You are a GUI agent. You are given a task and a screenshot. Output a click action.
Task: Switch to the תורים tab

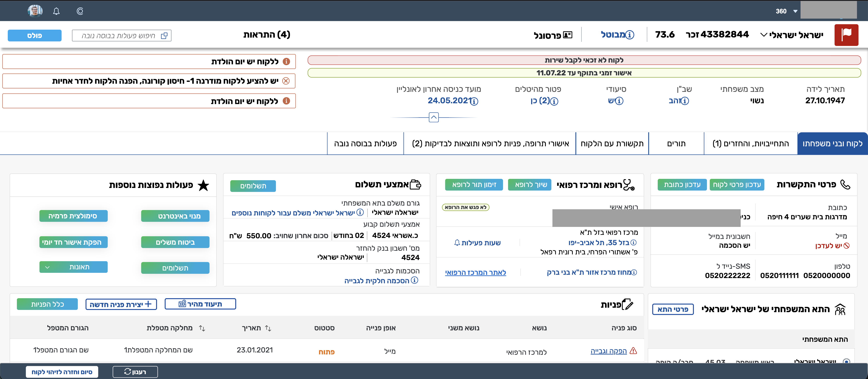click(x=676, y=143)
